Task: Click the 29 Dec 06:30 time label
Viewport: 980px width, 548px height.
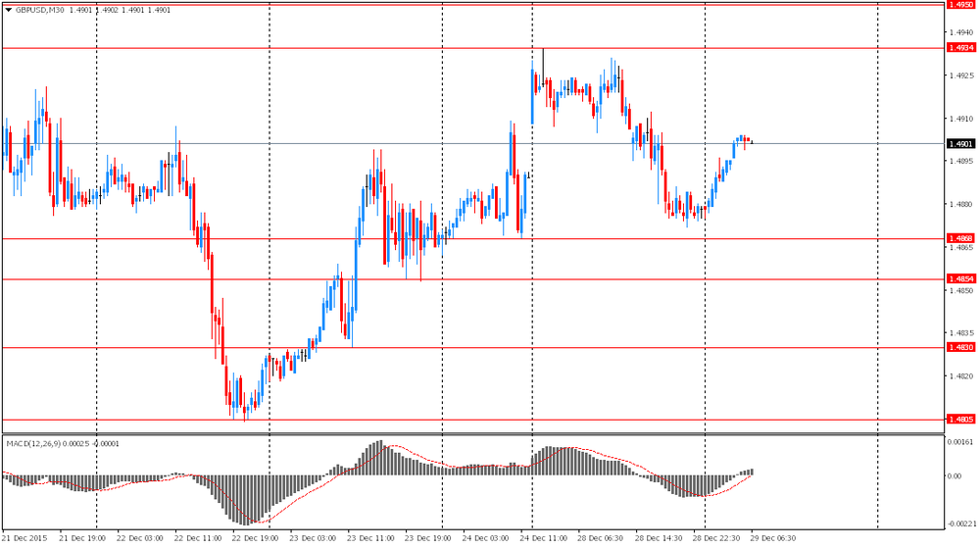Action: (773, 538)
